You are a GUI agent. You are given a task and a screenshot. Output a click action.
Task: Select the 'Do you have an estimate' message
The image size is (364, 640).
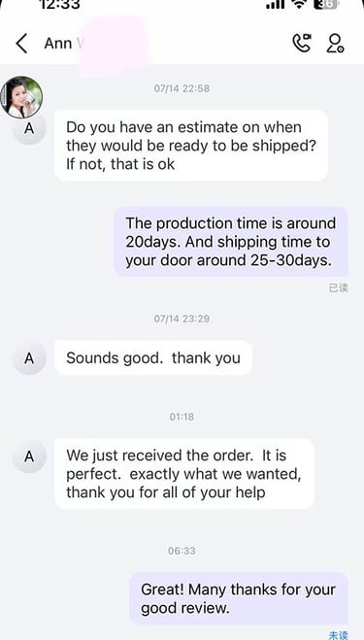[x=191, y=146]
